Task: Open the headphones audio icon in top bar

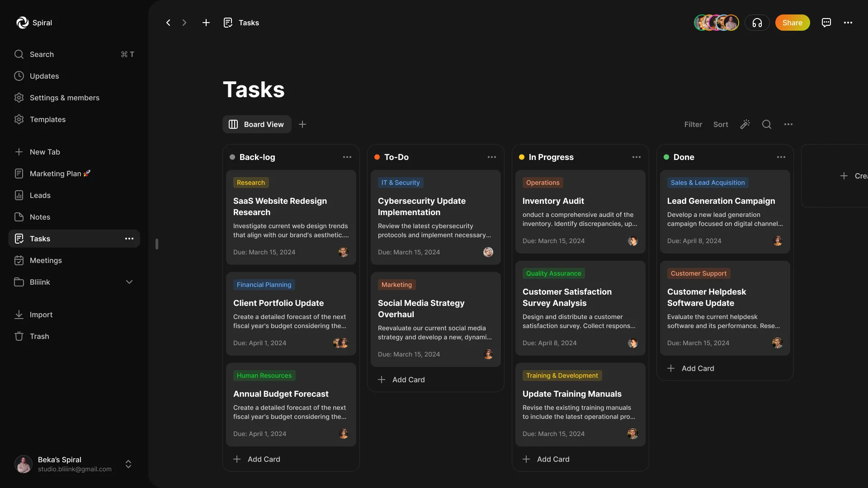Action: 757,23
